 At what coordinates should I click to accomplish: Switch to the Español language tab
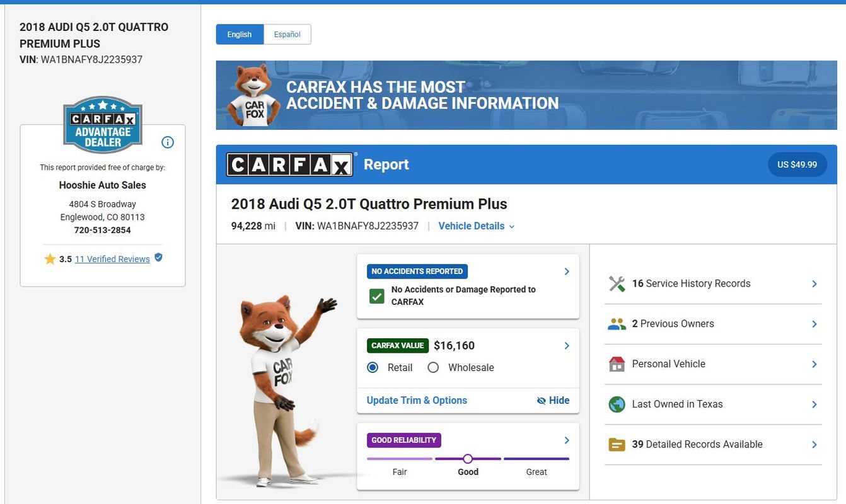click(x=287, y=35)
